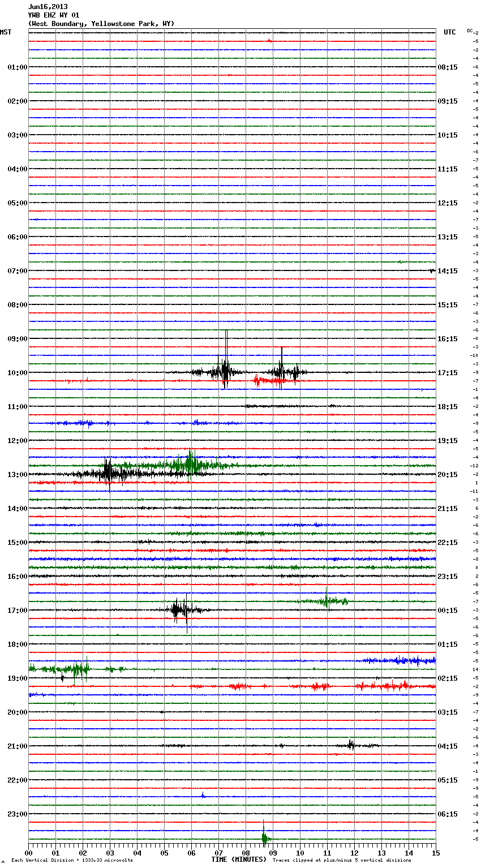Select the 20:00 MST hour label

point(17,712)
